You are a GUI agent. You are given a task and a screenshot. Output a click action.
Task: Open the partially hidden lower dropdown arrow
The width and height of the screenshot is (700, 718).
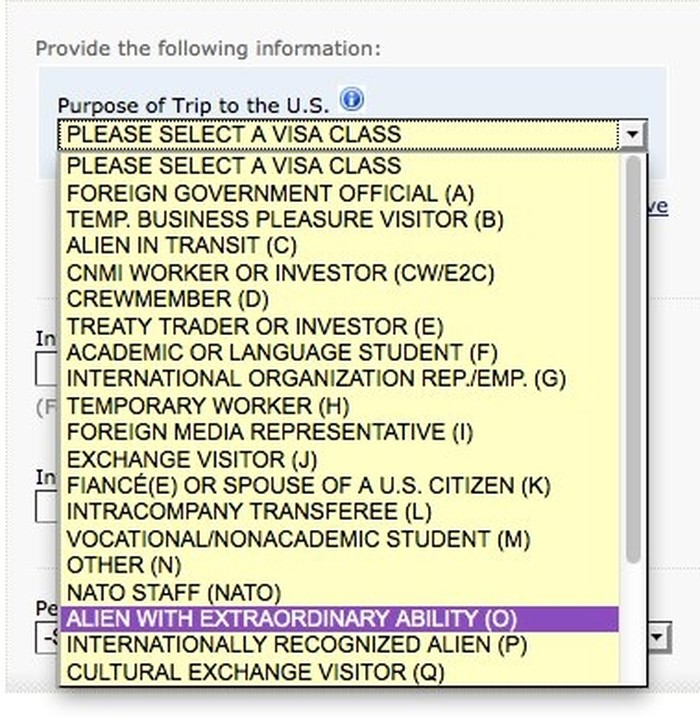pyautogui.click(x=659, y=636)
